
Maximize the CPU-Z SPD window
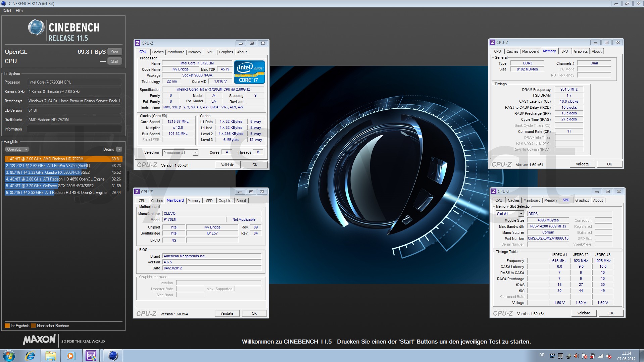[608, 192]
